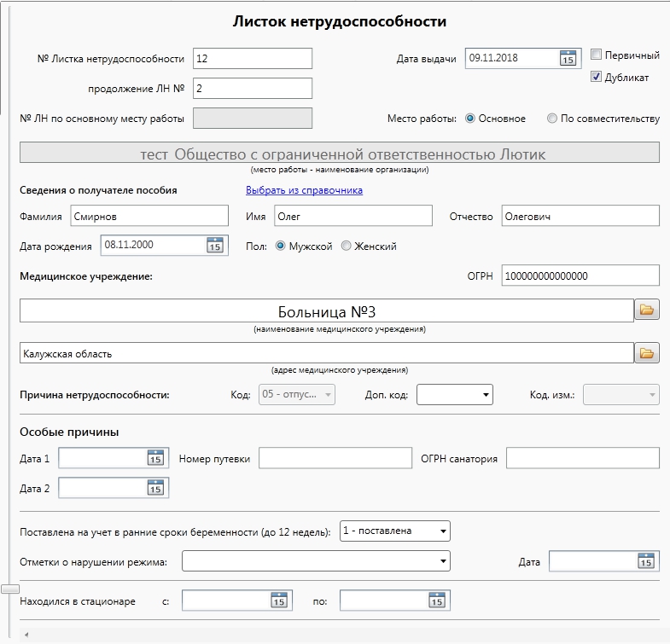Select Женский gender option
The width and height of the screenshot is (670, 644).
pyautogui.click(x=347, y=246)
